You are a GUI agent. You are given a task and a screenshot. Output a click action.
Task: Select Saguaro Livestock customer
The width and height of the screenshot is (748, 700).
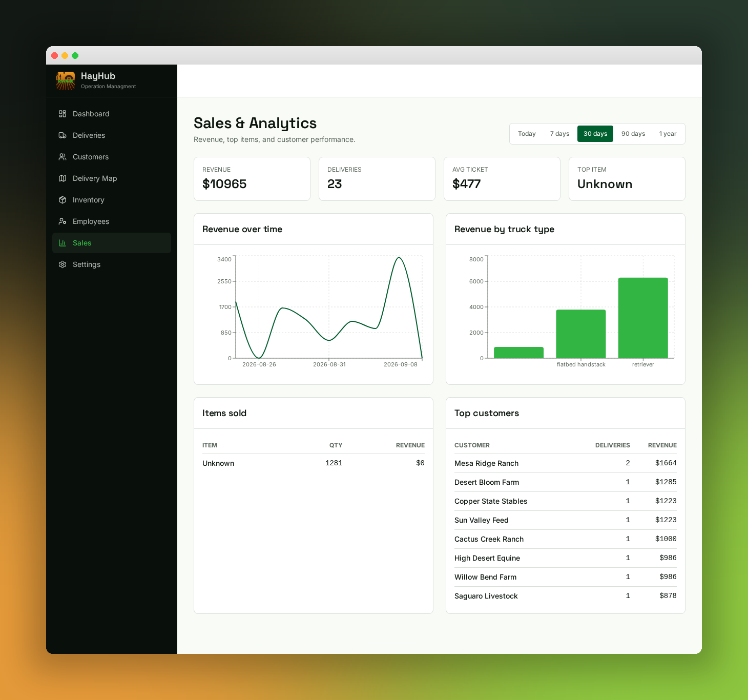[566, 596]
